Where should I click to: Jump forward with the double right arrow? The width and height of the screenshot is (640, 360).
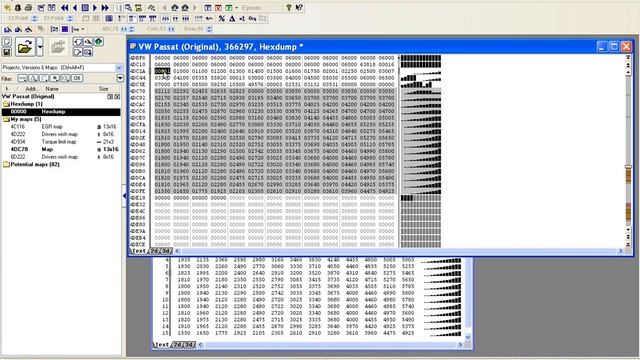(x=105, y=8)
